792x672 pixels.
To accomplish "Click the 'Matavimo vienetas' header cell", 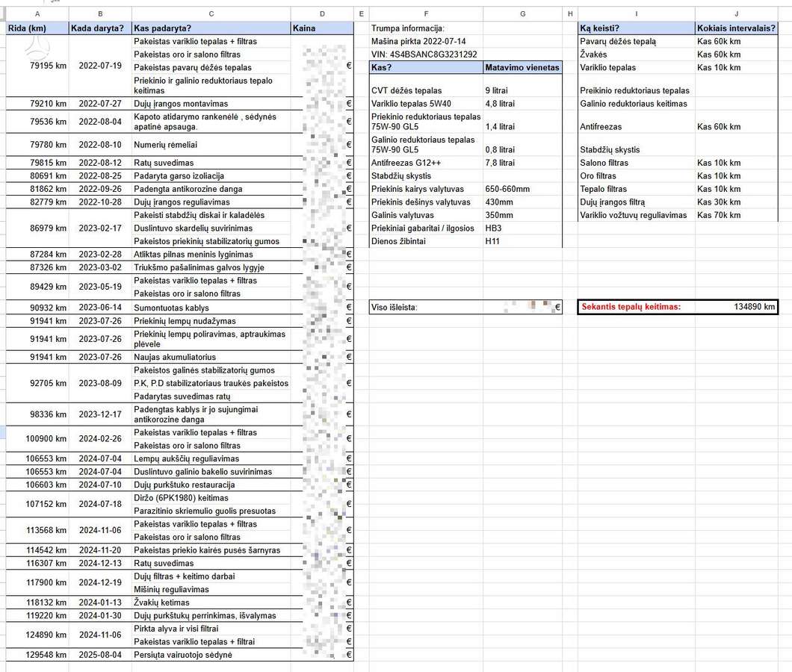I will point(522,68).
